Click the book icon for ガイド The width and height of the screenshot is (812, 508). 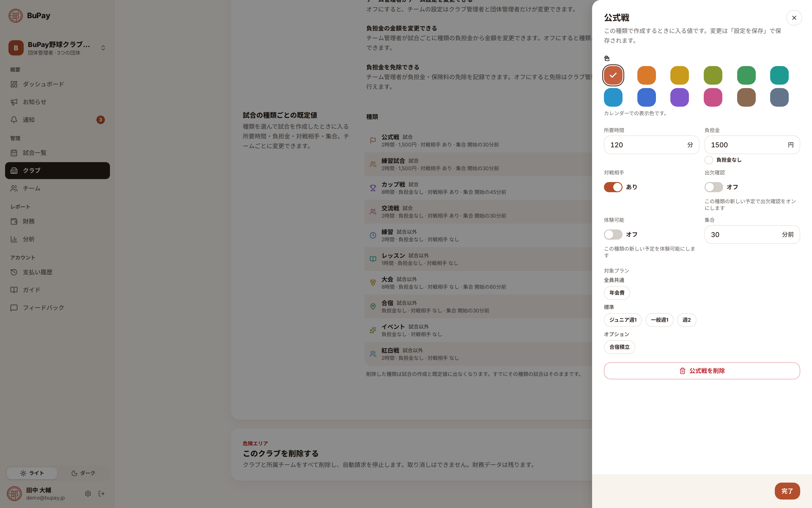(x=14, y=290)
